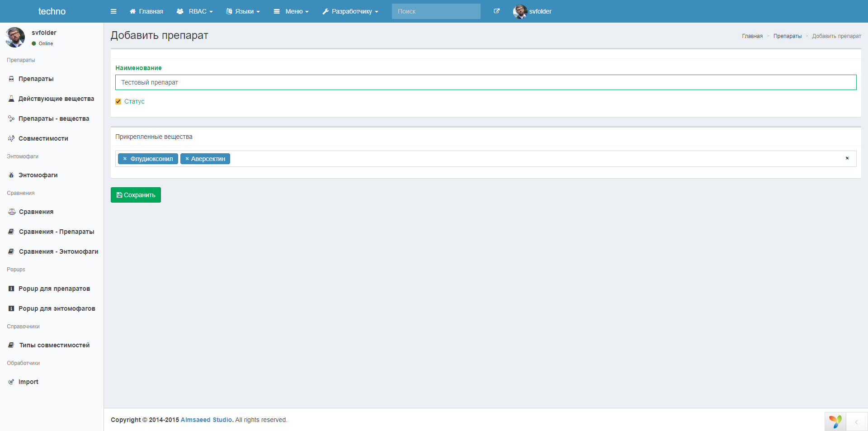Click the techno logo
Image resolution: width=868 pixels, height=431 pixels.
coord(52,11)
